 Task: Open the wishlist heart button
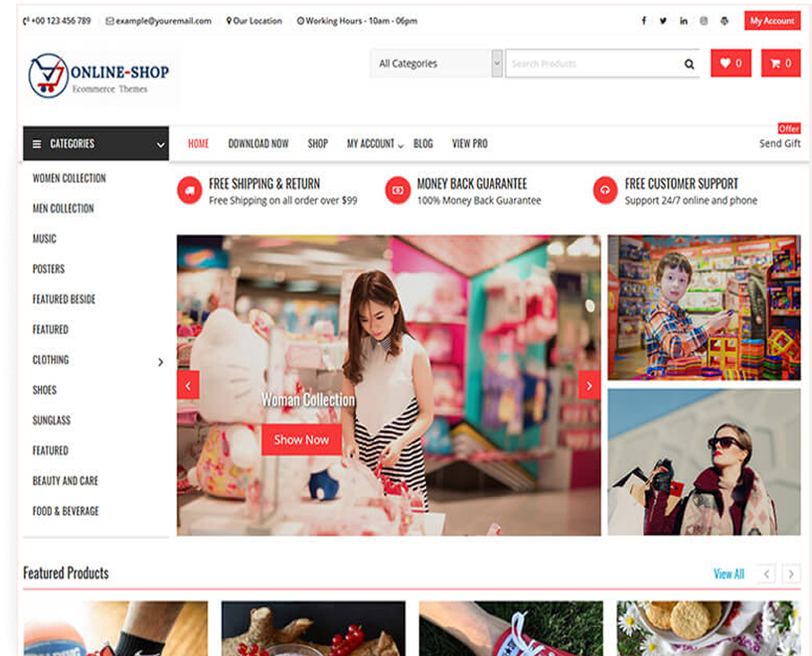pyautogui.click(x=730, y=64)
